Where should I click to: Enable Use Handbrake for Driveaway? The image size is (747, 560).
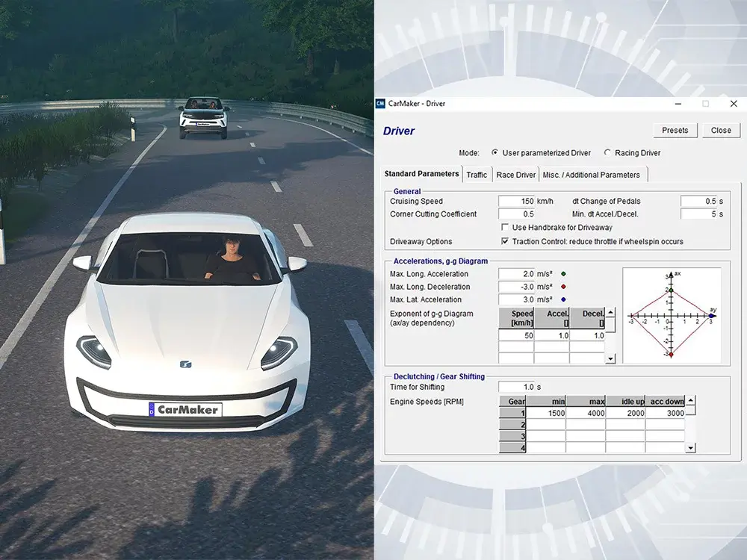click(x=506, y=227)
